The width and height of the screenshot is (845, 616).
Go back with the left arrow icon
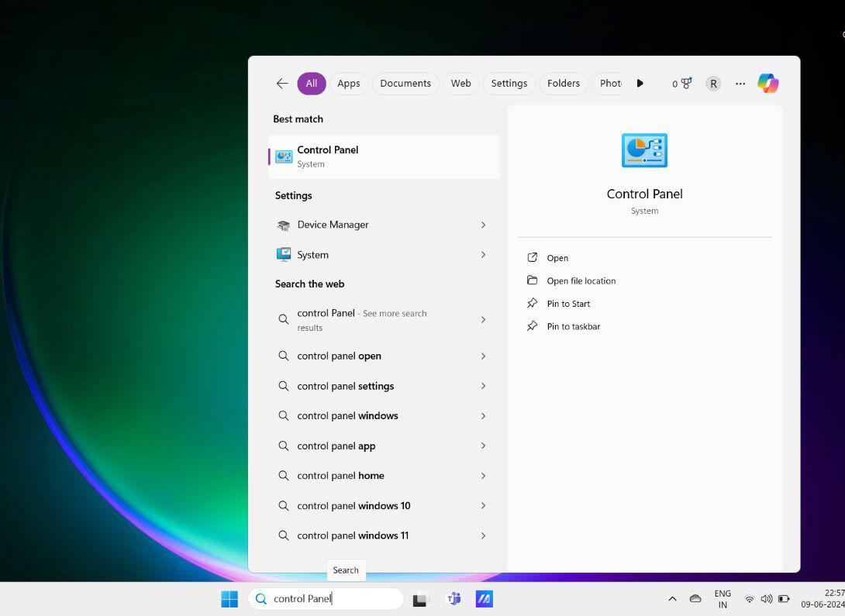(282, 84)
